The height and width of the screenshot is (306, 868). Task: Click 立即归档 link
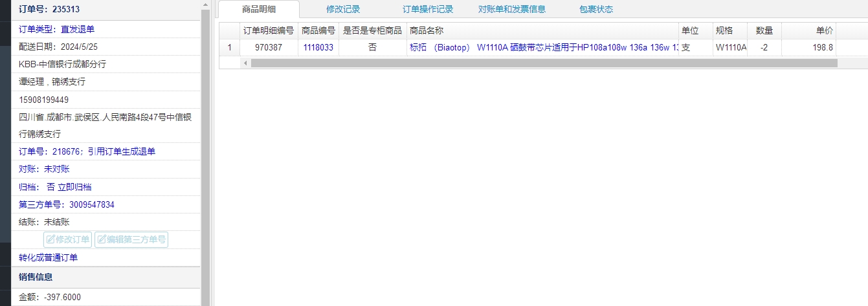[x=74, y=187]
